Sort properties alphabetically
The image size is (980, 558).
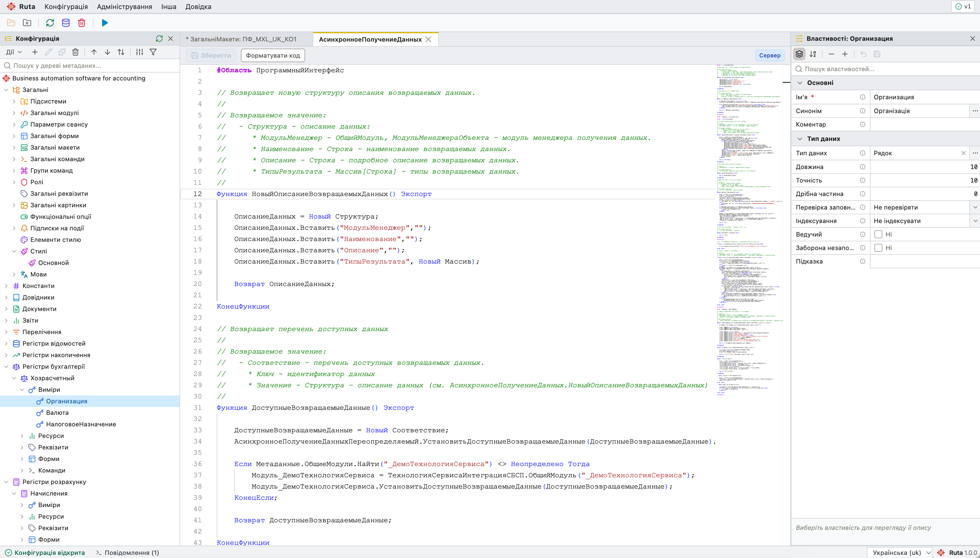pos(813,54)
